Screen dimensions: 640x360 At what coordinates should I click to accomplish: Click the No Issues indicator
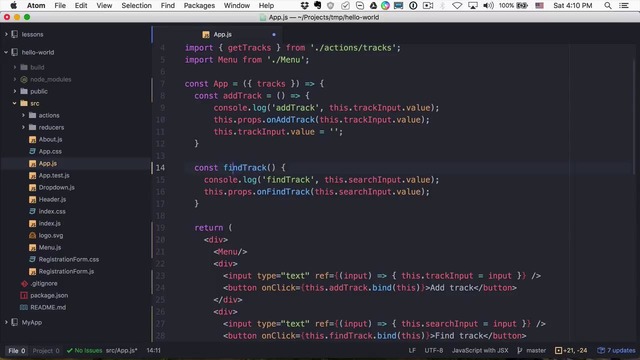click(x=84, y=350)
